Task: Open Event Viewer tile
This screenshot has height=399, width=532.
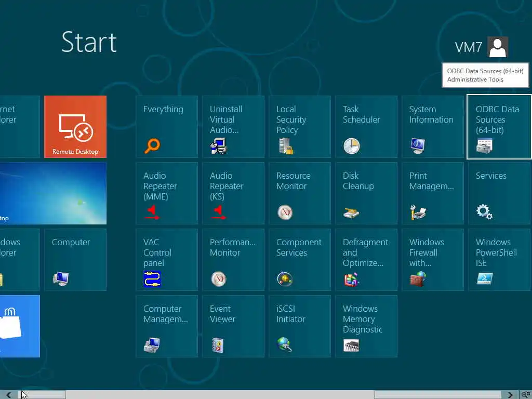Action: click(x=233, y=326)
